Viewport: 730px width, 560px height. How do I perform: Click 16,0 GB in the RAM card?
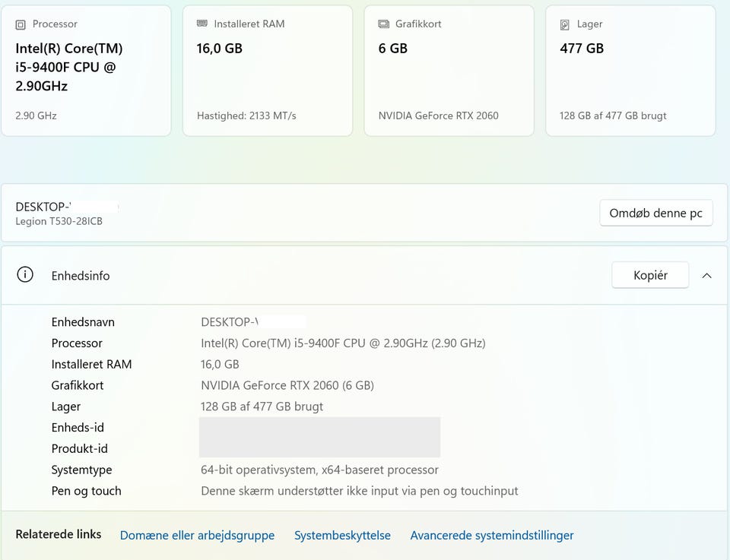click(x=220, y=49)
